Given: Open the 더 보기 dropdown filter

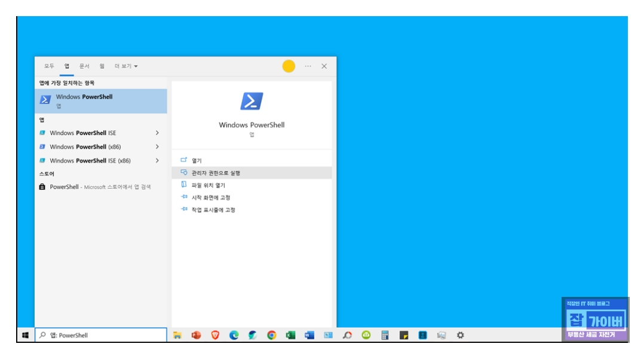Looking at the screenshot, I should (126, 66).
